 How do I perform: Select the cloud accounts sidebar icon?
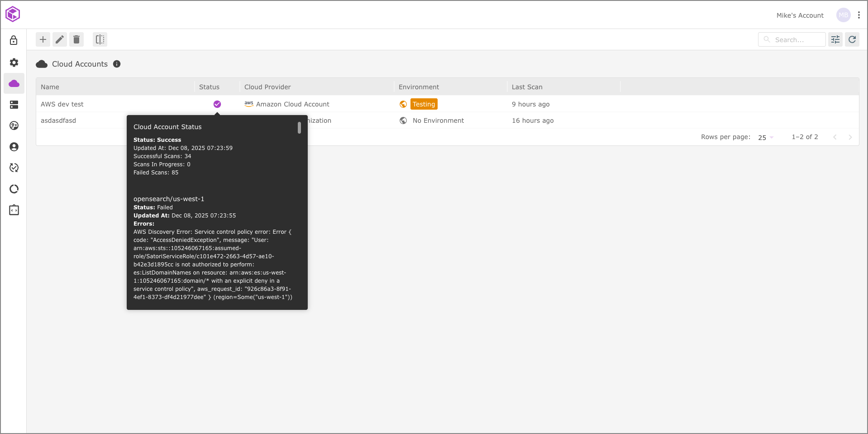coord(14,83)
